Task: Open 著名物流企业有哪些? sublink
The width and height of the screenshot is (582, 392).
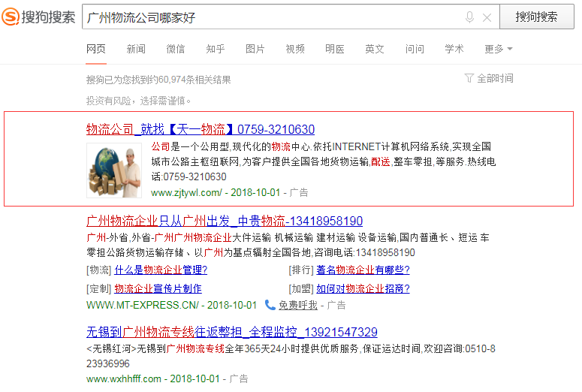Action: click(x=363, y=270)
